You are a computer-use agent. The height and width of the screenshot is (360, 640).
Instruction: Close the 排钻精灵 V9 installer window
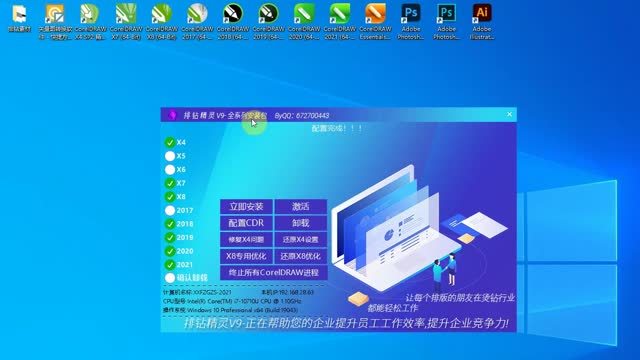coord(509,115)
